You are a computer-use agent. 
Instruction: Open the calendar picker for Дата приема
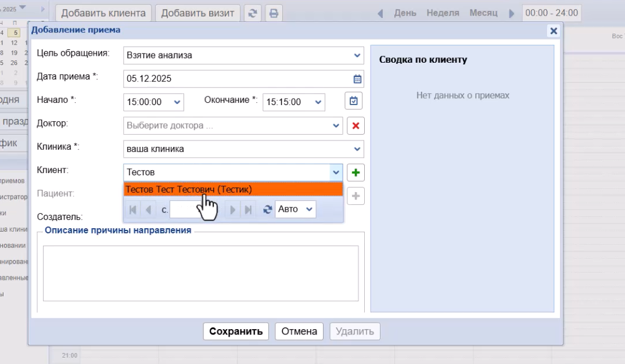357,79
